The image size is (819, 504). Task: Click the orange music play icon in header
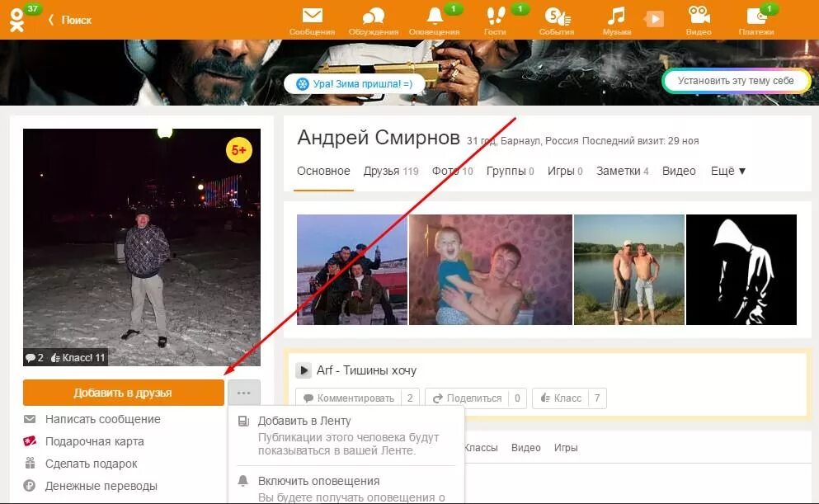coord(654,20)
